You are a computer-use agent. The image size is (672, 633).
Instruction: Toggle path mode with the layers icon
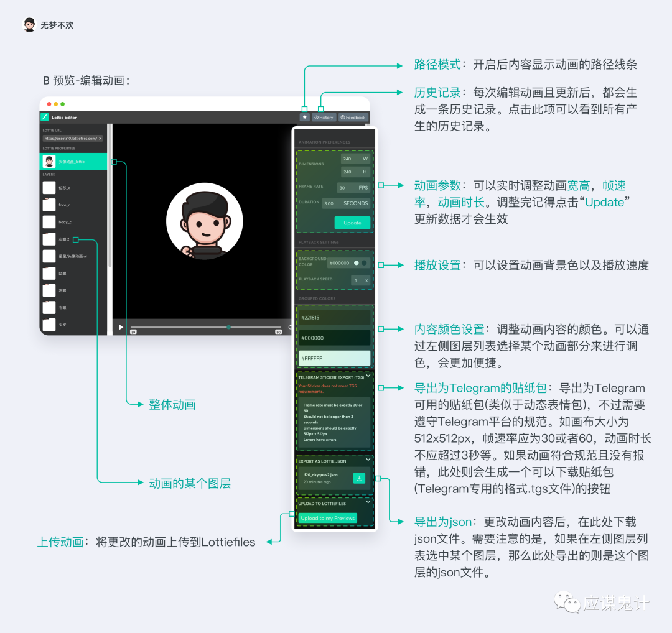[x=304, y=117]
